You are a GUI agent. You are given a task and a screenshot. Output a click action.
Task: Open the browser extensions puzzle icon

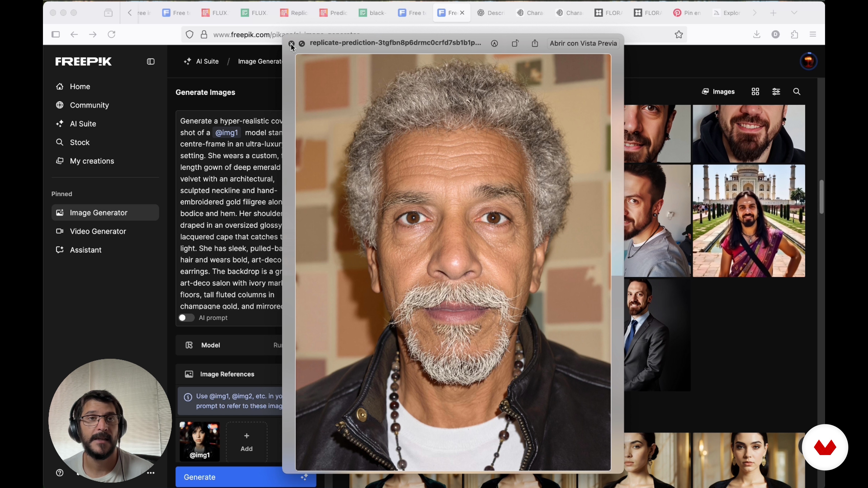[x=795, y=34]
